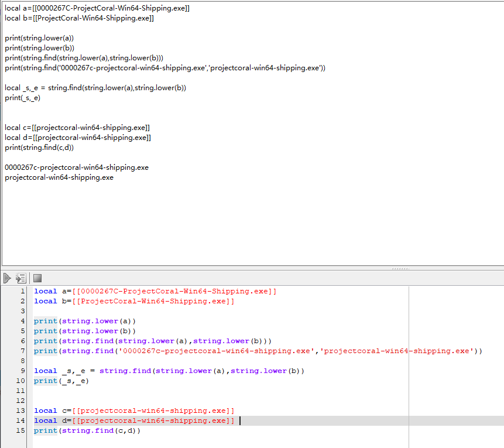Click print(_s,_e) on editor line 10

pyautogui.click(x=62, y=381)
